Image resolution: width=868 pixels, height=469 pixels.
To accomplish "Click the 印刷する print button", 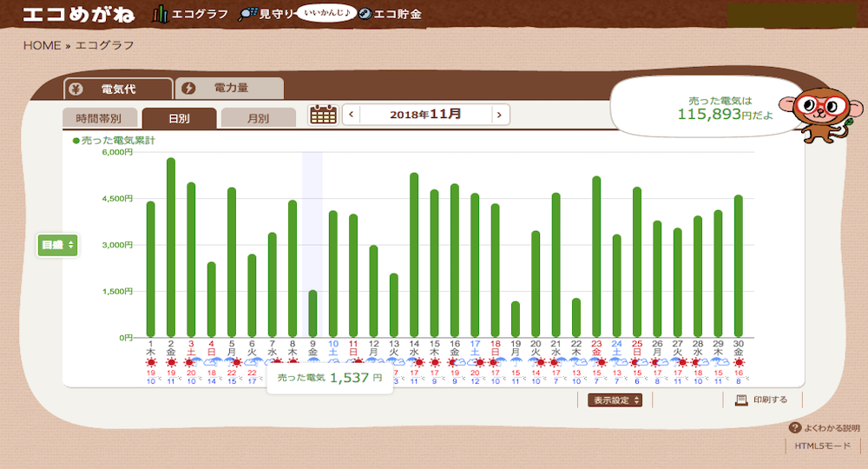I will tap(762, 400).
